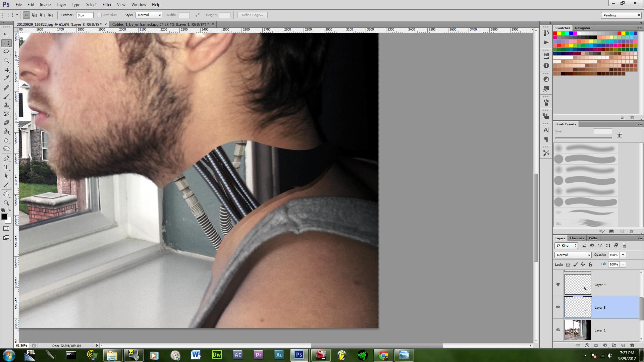The image size is (644, 362).
Task: Select the Brush tool
Action: [6, 97]
